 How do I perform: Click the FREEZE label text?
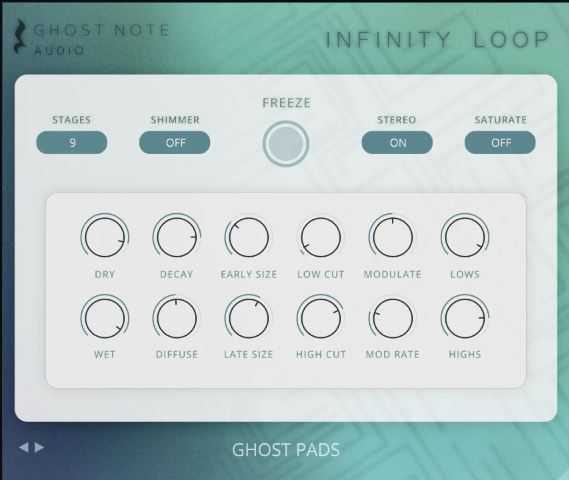click(286, 103)
